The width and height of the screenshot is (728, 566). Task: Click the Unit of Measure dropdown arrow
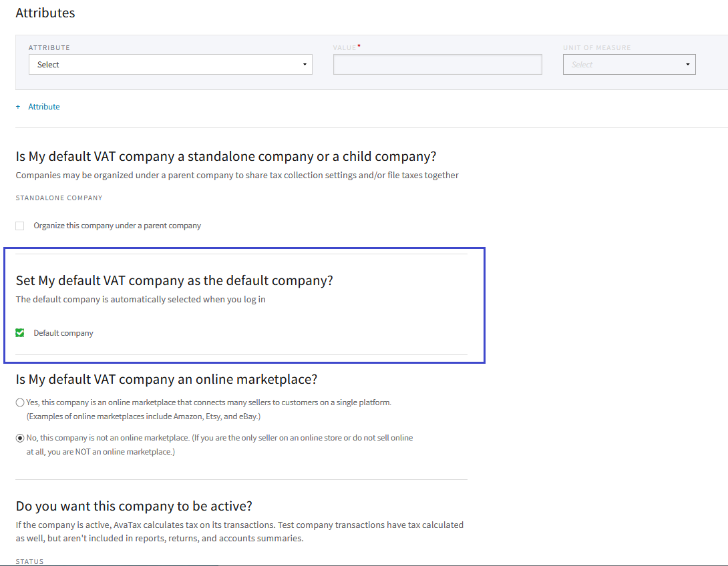(687, 65)
